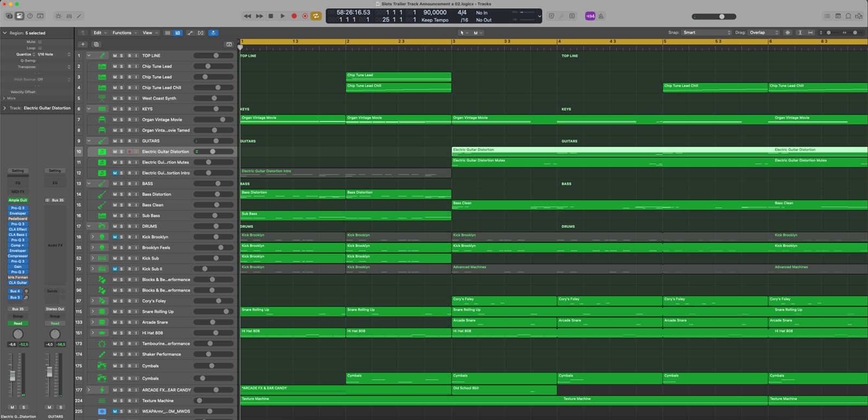Viewport: 868px width, 420px height.
Task: Open the Editors pencil button
Action: [x=79, y=16]
